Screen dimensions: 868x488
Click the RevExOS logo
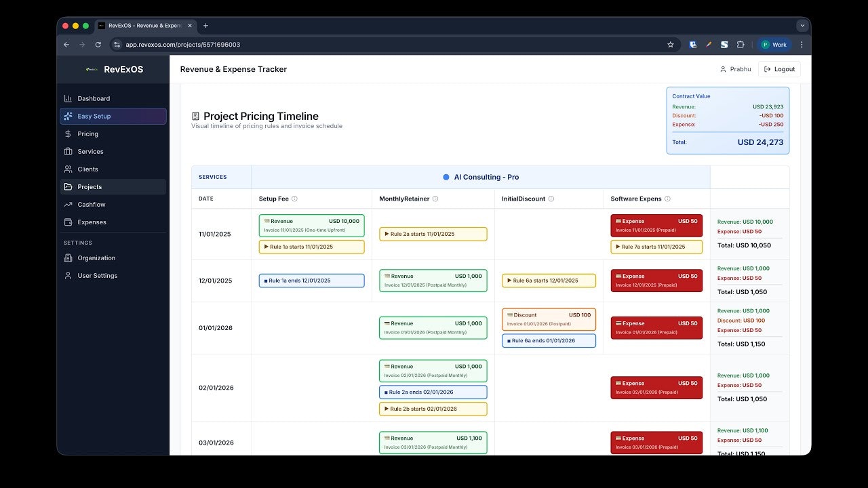(114, 69)
